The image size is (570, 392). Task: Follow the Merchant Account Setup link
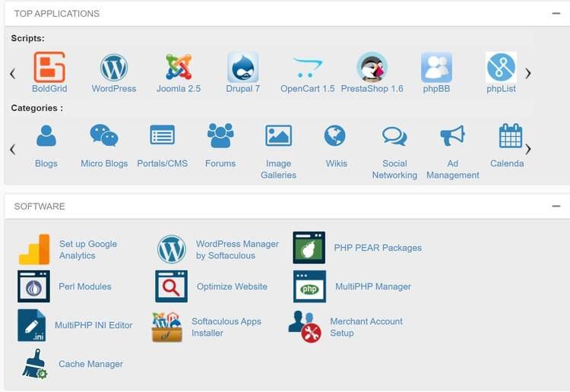[x=366, y=327]
